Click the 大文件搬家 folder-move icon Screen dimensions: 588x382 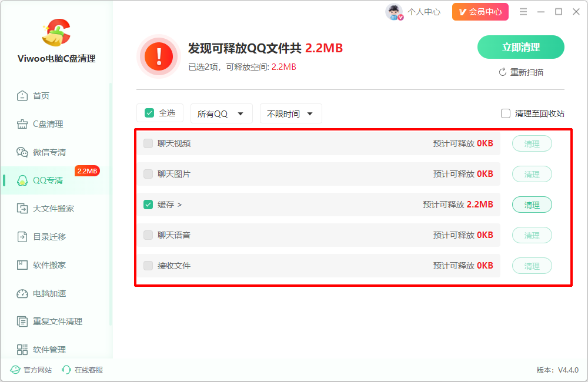click(x=22, y=209)
